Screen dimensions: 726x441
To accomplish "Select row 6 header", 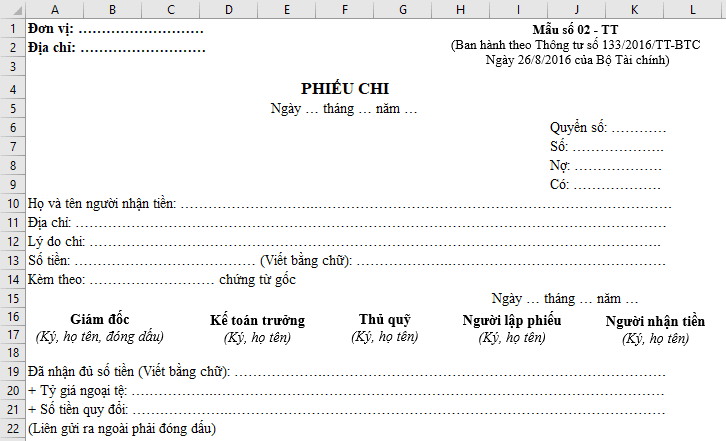I will 13,127.
